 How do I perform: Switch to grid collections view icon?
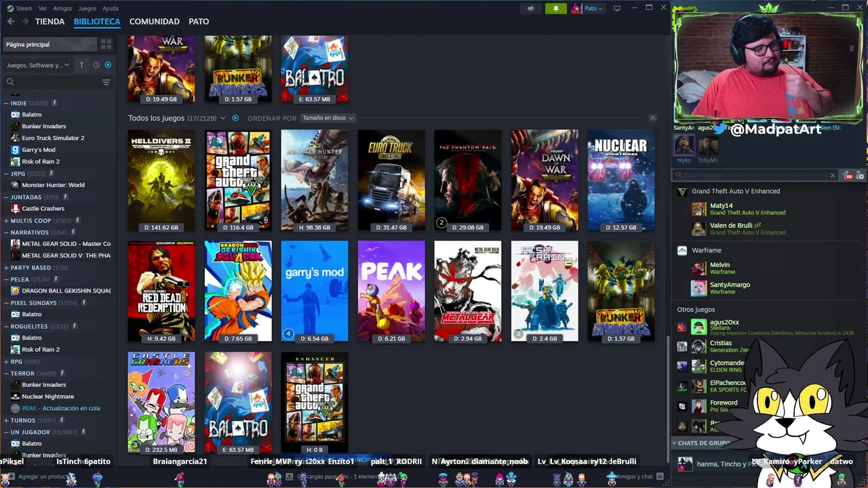tap(106, 44)
